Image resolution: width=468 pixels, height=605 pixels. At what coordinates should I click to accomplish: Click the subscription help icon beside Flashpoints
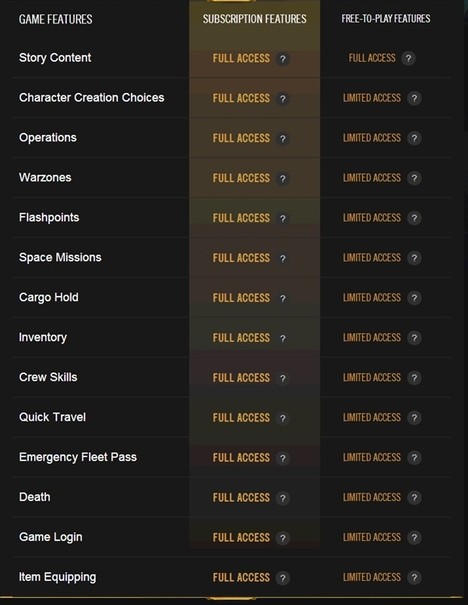tap(283, 218)
